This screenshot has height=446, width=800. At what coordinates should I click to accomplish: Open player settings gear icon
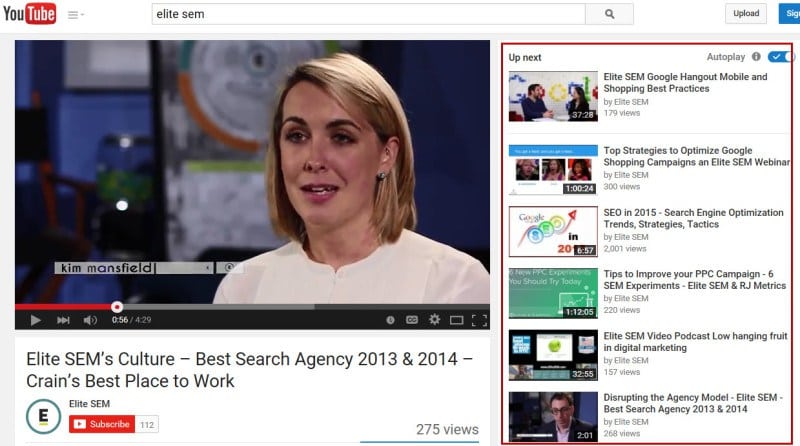coord(434,320)
